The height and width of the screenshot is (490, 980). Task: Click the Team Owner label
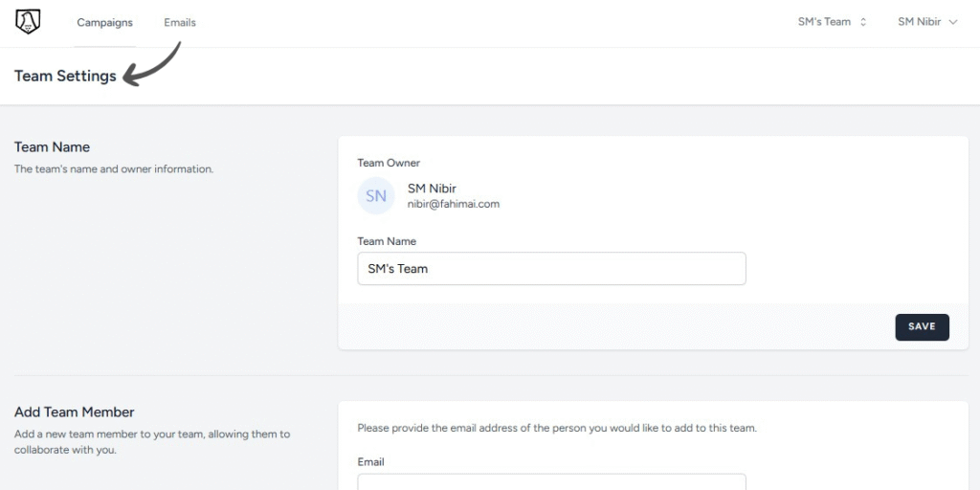pyautogui.click(x=389, y=164)
